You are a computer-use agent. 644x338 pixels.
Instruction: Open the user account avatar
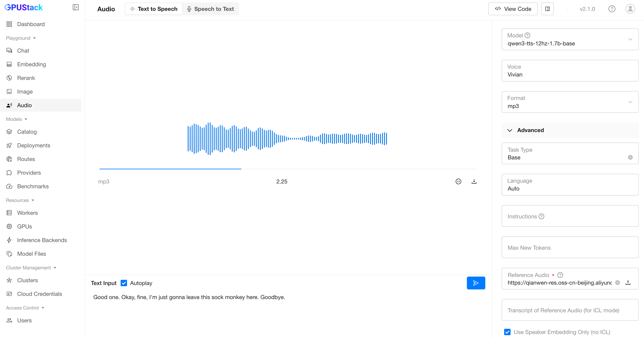click(x=630, y=9)
